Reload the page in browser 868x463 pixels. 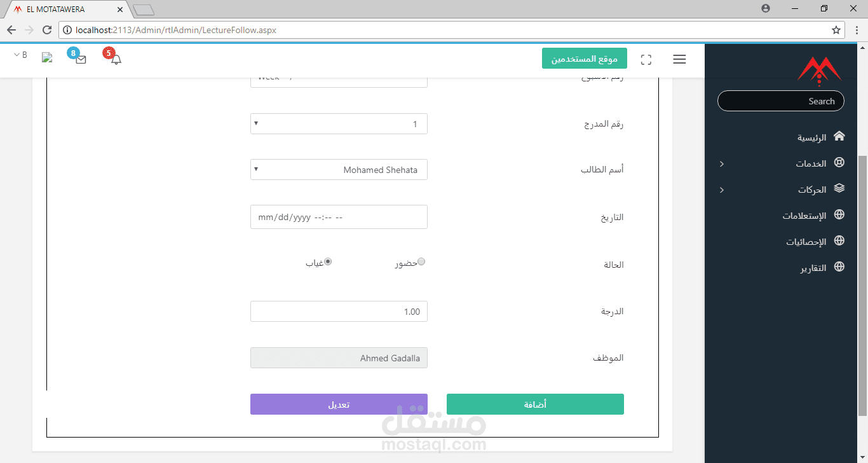46,30
